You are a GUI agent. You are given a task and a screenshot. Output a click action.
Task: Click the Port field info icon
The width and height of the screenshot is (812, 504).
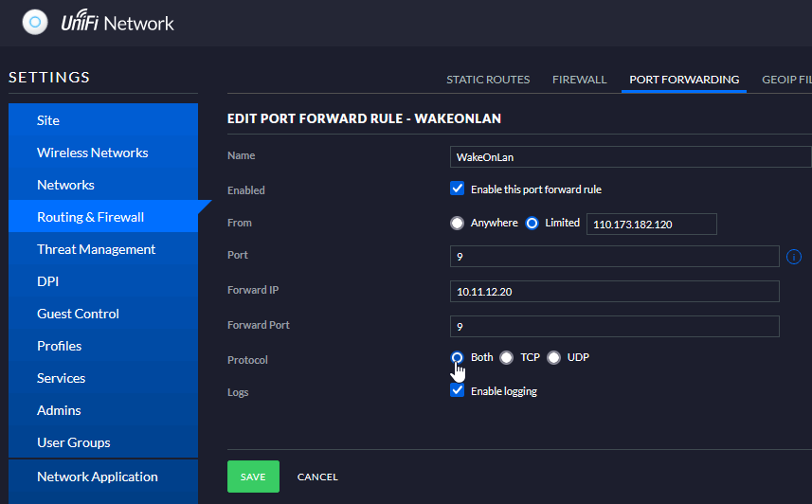(793, 257)
